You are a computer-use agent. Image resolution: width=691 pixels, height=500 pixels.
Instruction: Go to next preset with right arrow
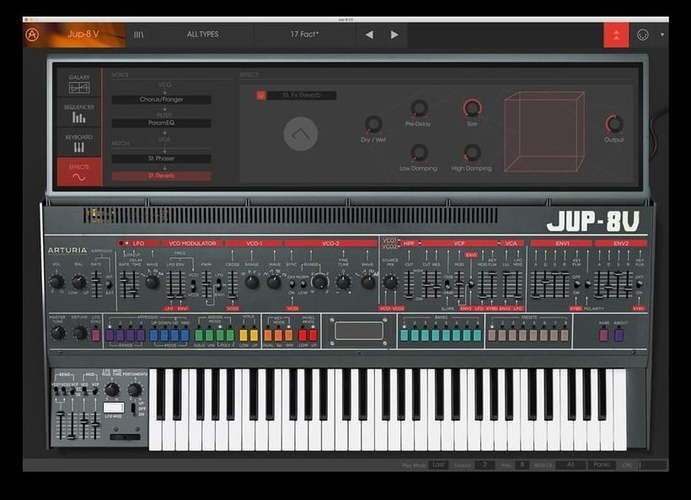point(394,34)
